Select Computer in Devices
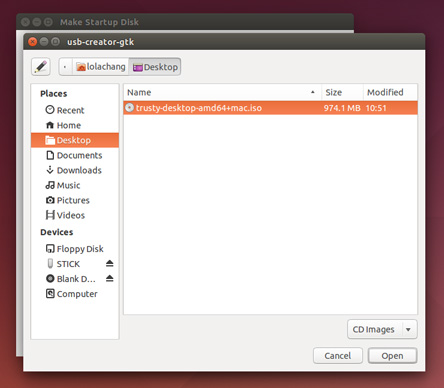This screenshot has width=444, height=388. [75, 294]
